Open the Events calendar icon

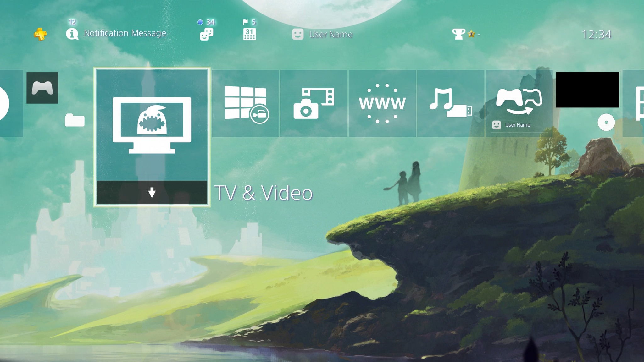pyautogui.click(x=249, y=34)
